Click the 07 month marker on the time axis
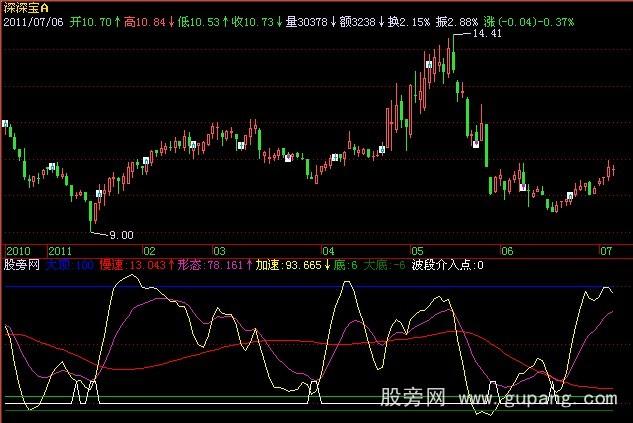Viewport: 633px width, 423px height. click(x=606, y=250)
